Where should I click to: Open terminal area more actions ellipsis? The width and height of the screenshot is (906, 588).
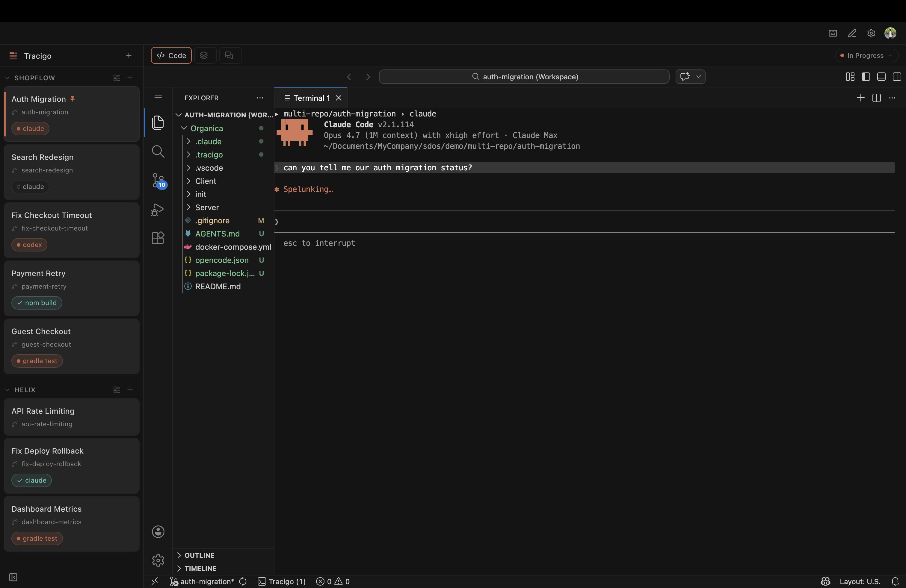coord(892,98)
